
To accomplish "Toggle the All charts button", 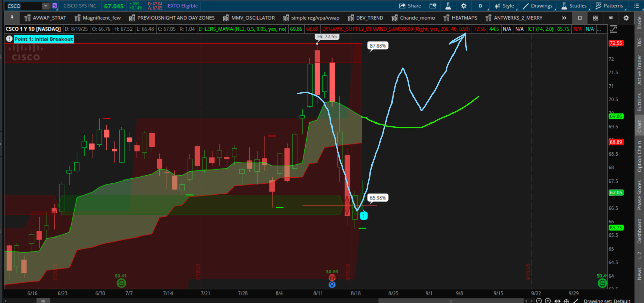I will pos(611,18).
